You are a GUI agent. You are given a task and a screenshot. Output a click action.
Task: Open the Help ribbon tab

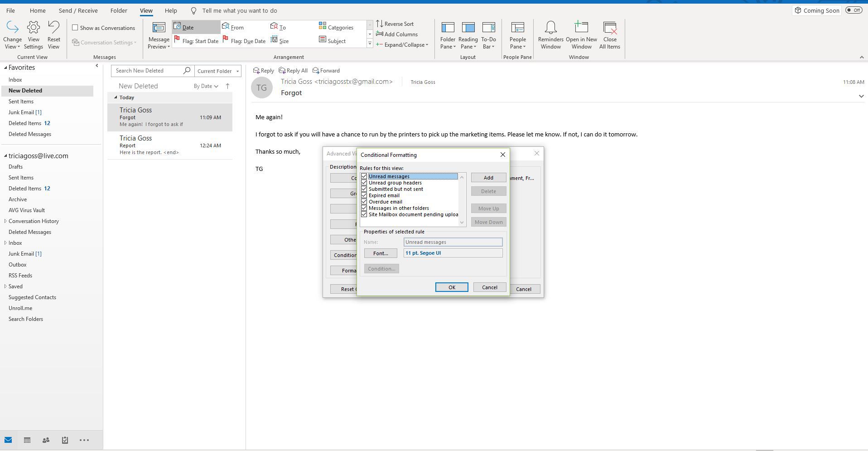171,10
